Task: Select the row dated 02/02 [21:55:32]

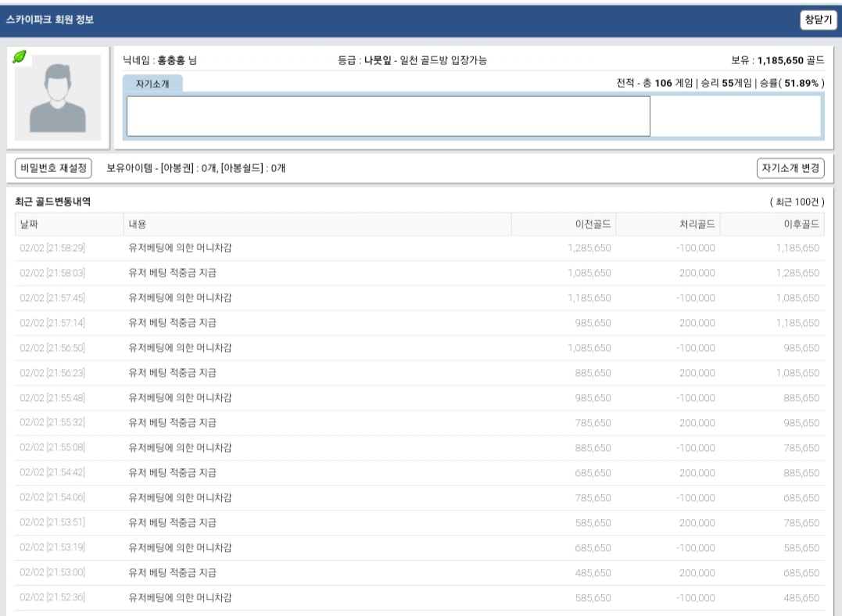Action: click(419, 423)
